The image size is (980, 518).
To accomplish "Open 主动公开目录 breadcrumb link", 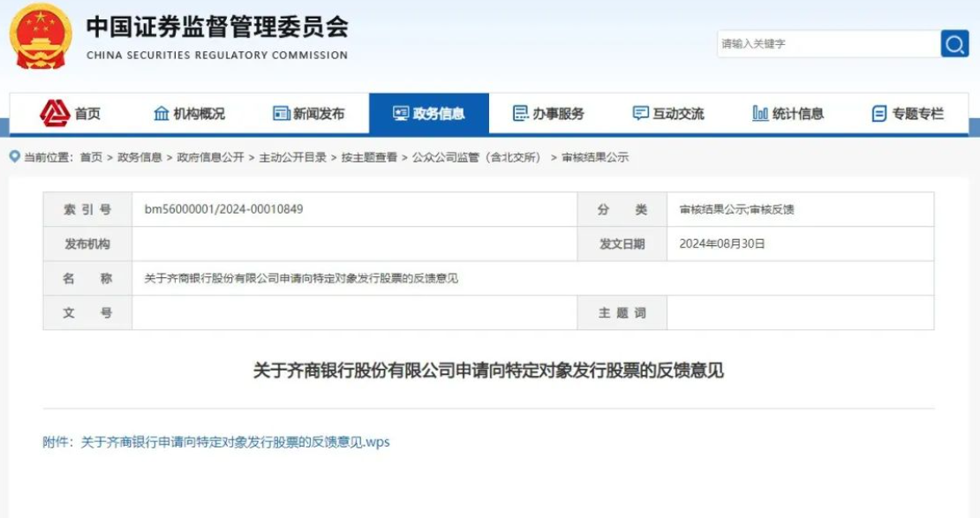I will pos(292,157).
